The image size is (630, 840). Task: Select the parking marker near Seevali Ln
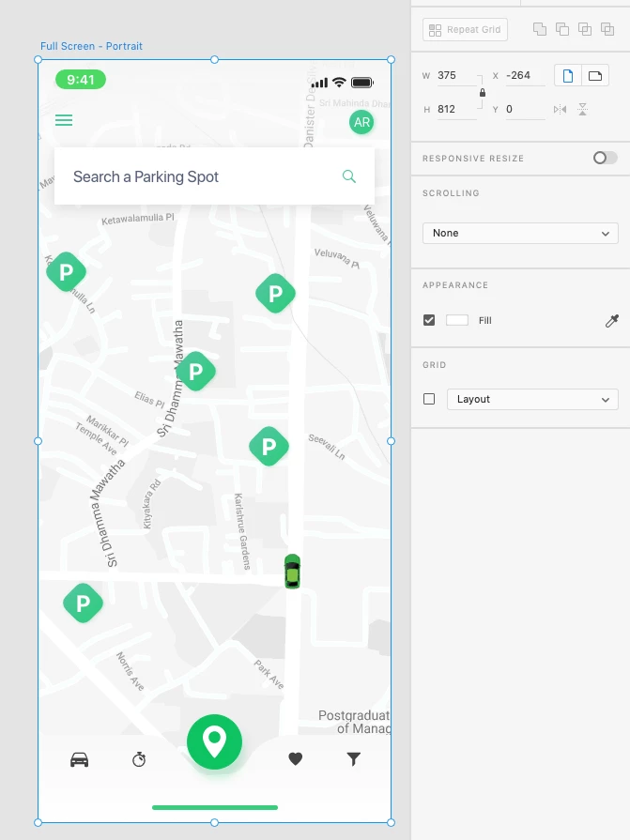tap(269, 446)
